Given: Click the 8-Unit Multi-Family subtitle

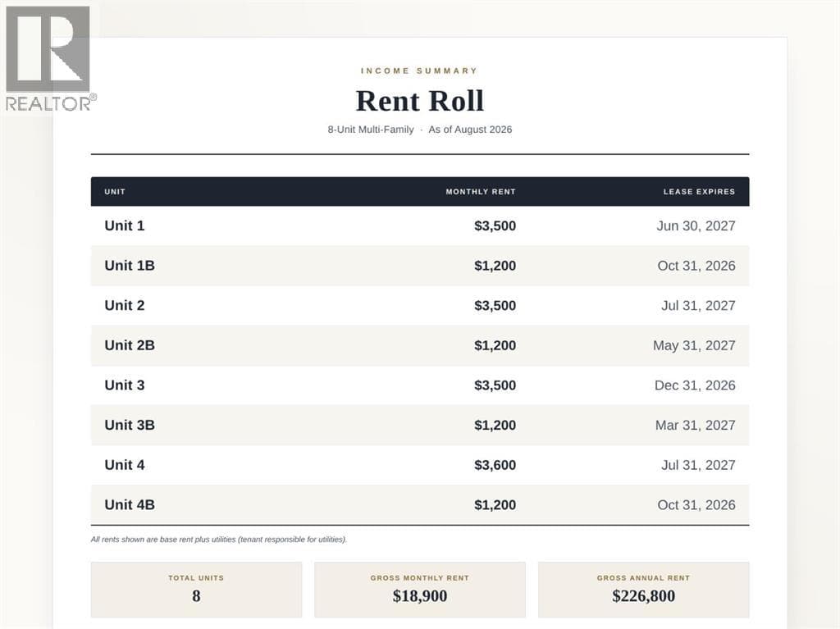Looking at the screenshot, I should (x=371, y=130).
